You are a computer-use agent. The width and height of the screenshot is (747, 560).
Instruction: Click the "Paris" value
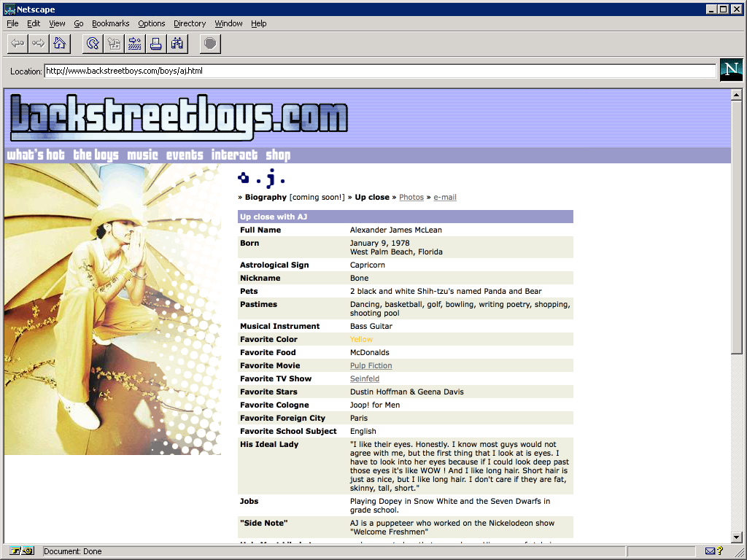click(359, 418)
